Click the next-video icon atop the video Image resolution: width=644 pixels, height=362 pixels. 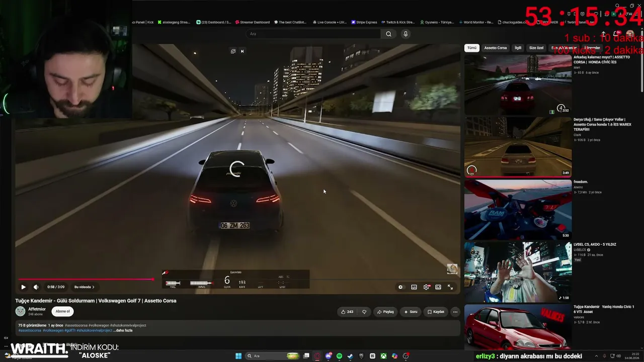click(x=242, y=51)
